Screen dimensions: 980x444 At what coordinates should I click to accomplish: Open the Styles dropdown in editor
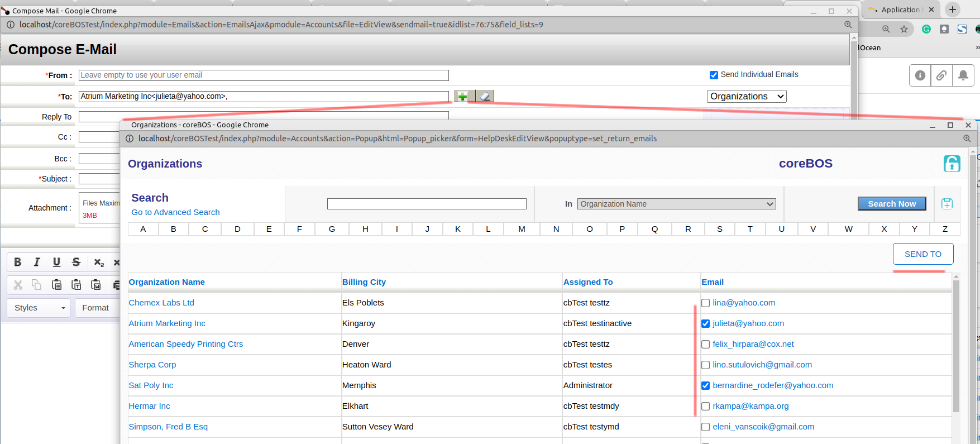(39, 308)
